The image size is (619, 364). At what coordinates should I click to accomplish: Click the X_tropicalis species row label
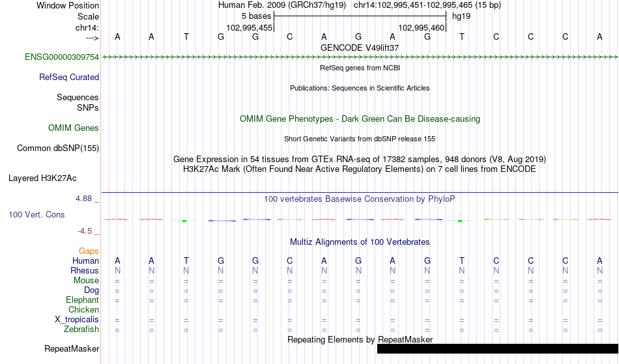(77, 320)
